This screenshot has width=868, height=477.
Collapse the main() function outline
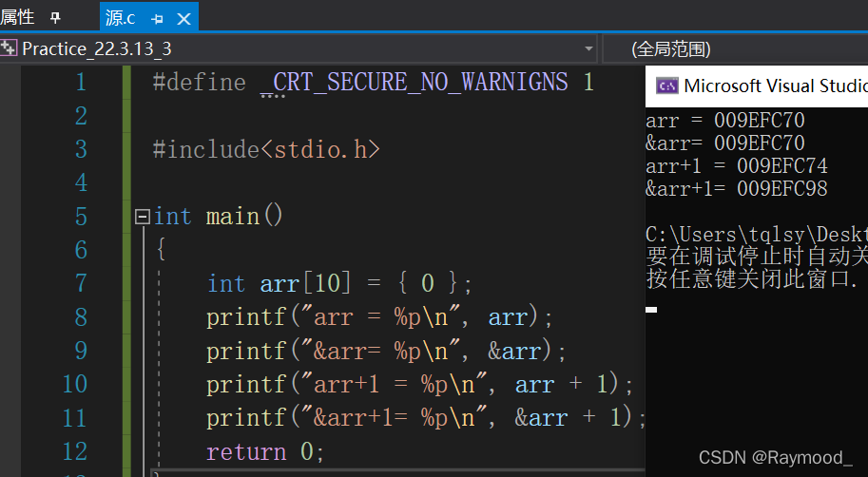pos(143,217)
